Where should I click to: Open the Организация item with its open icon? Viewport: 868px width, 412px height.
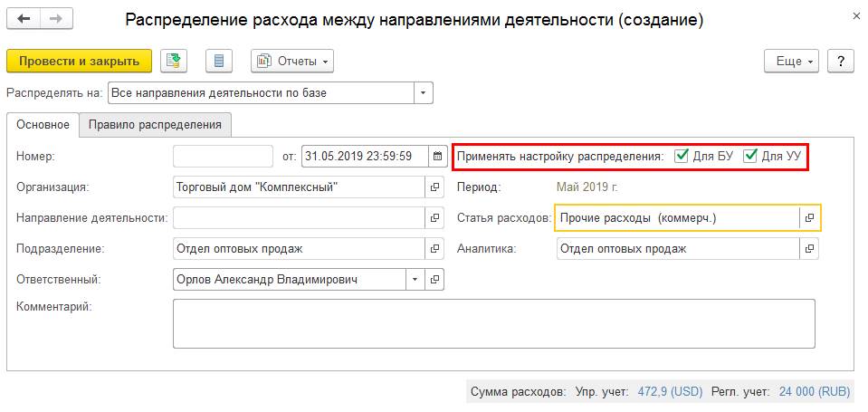tap(434, 187)
